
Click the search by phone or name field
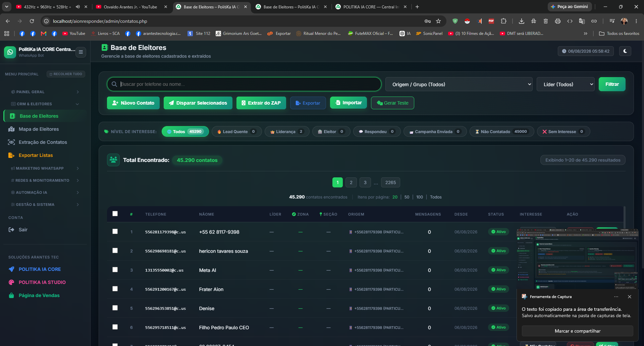point(244,84)
